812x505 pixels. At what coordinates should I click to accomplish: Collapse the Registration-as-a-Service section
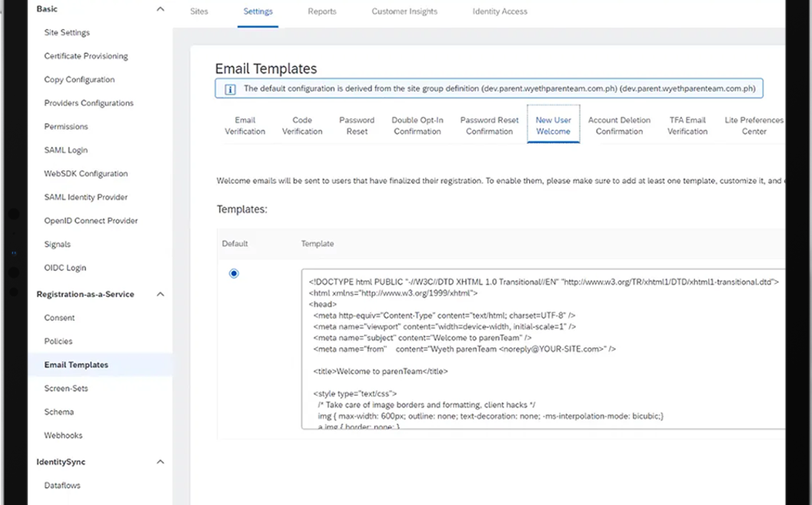point(160,294)
